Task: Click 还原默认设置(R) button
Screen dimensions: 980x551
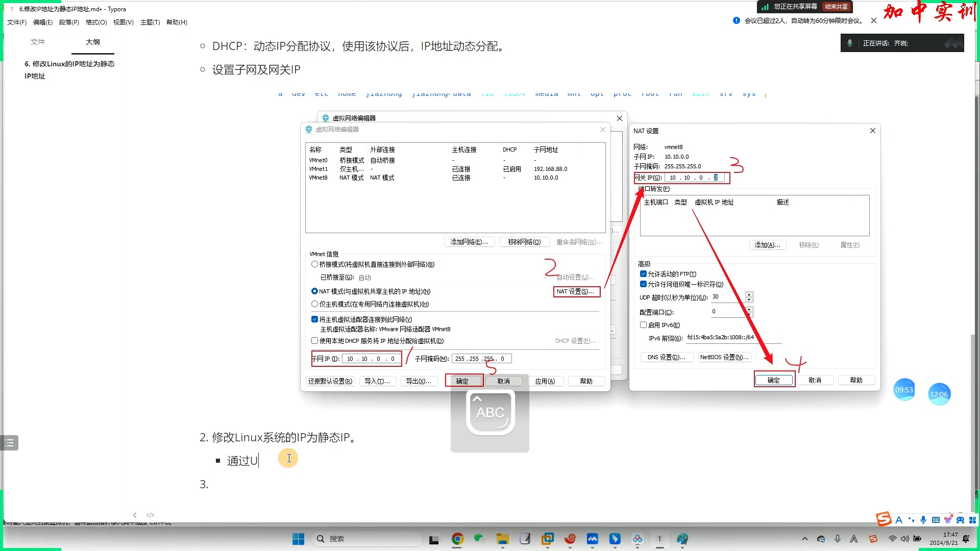Action: point(330,381)
